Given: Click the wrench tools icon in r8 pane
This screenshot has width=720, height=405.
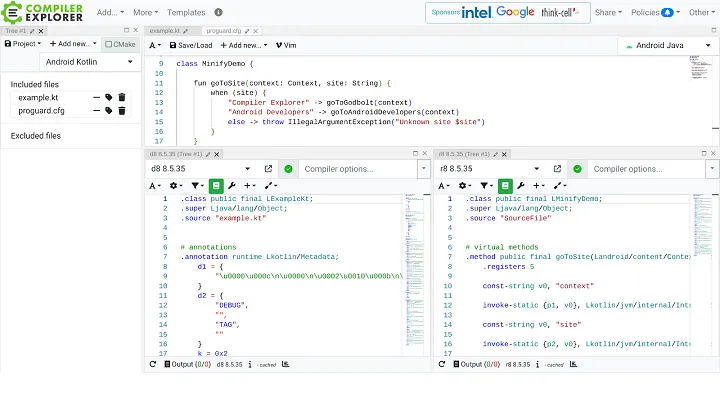Looking at the screenshot, I should pyautogui.click(x=518, y=186).
